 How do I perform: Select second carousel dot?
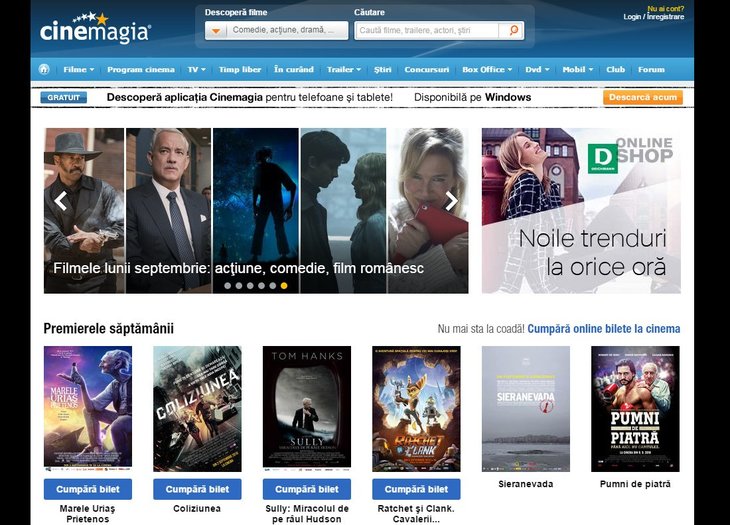pos(239,286)
